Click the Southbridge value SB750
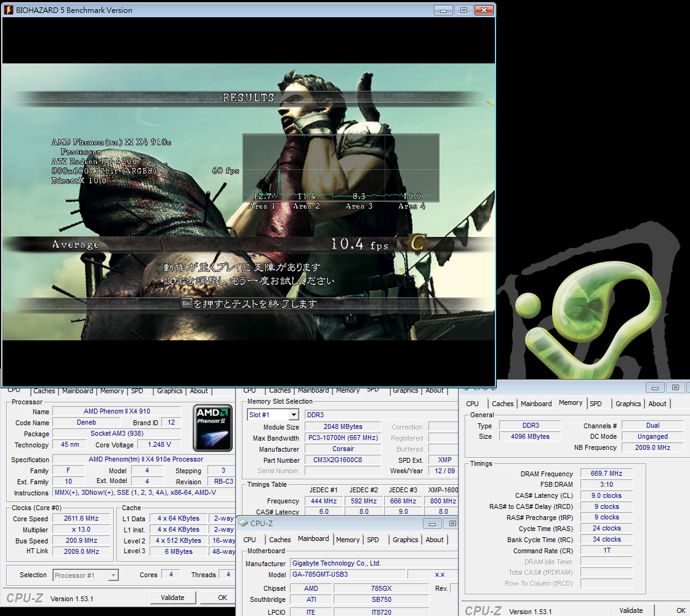 point(381,599)
